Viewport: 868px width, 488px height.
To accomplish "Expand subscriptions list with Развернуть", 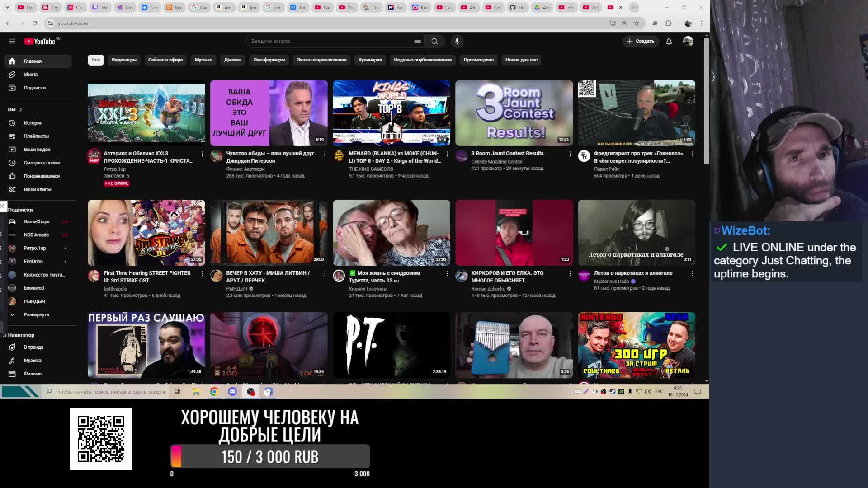I will [x=36, y=314].
